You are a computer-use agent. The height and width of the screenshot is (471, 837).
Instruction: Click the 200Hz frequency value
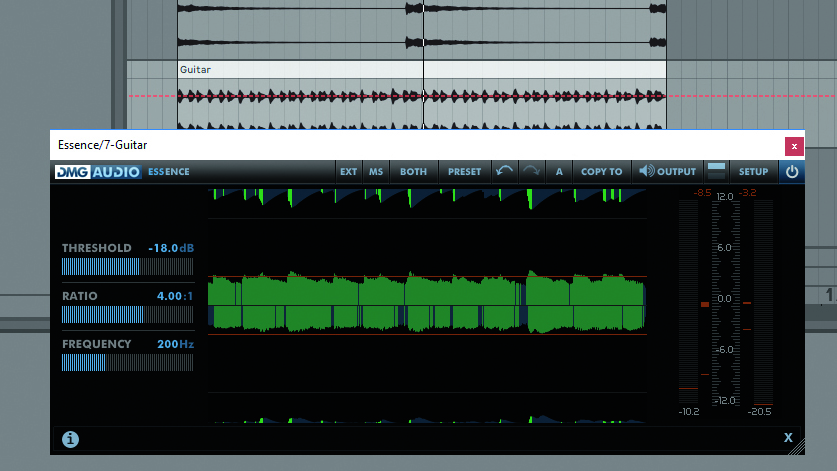(176, 344)
